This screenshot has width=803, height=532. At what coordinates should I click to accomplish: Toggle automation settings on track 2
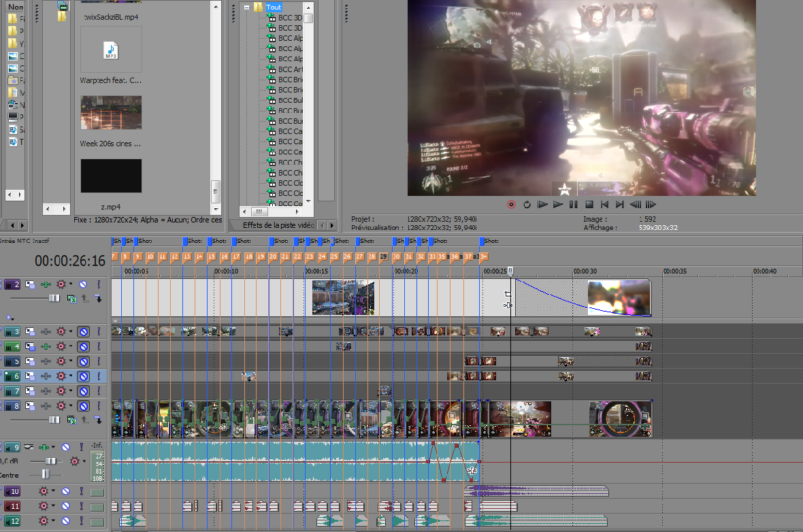coord(46,284)
